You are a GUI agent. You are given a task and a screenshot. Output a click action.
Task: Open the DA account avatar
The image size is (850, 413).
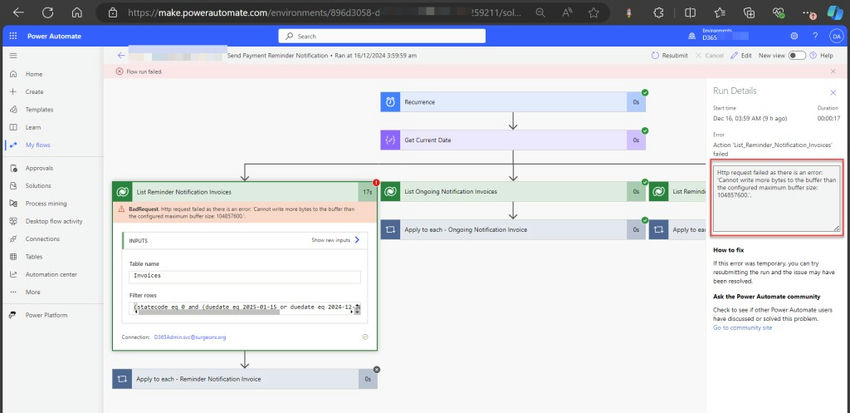835,36
